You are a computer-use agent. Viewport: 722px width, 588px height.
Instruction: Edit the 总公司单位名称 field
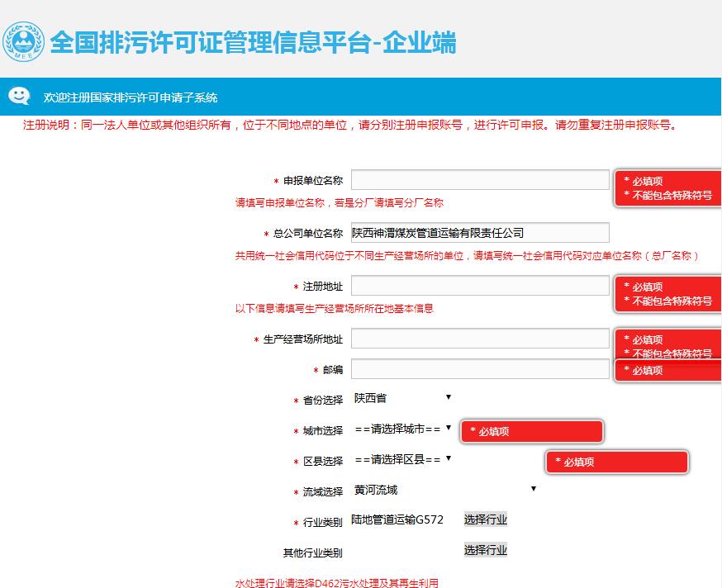click(x=480, y=233)
